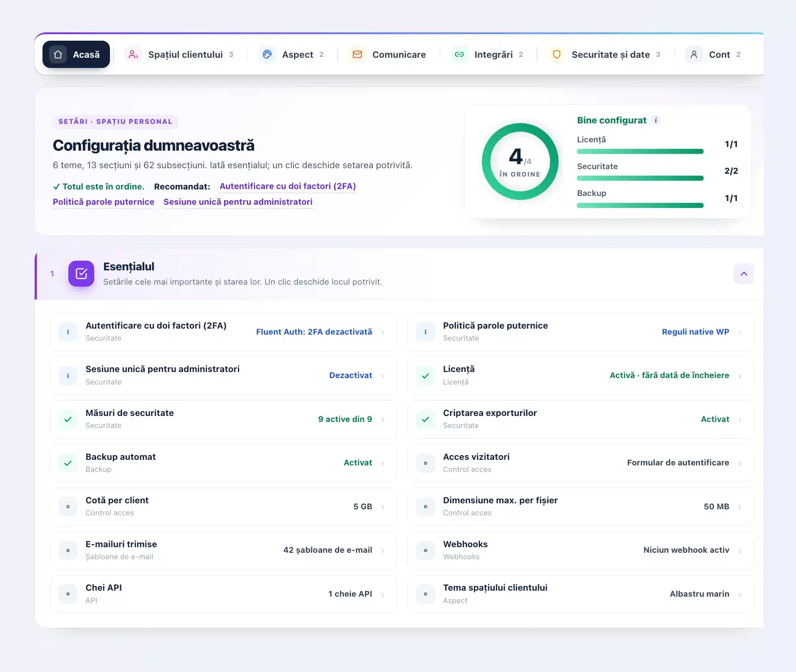Screen dimensions: 796x672
Task: Follow Sesiune unică pentru administratori recommended link
Action: pyautogui.click(x=238, y=202)
